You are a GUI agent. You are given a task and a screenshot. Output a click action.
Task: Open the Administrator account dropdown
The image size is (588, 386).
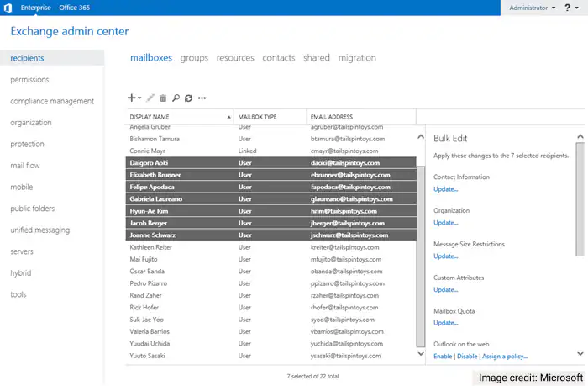point(532,8)
